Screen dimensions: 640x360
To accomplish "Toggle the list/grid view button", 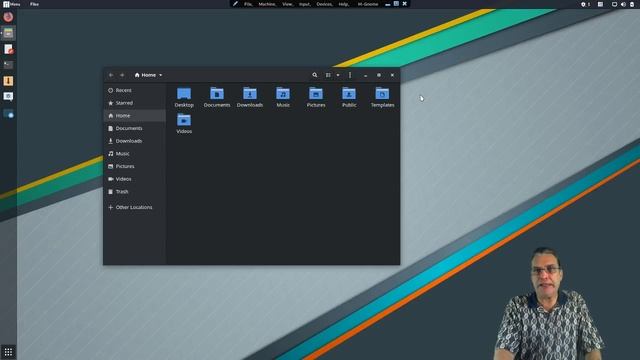I will click(328, 75).
